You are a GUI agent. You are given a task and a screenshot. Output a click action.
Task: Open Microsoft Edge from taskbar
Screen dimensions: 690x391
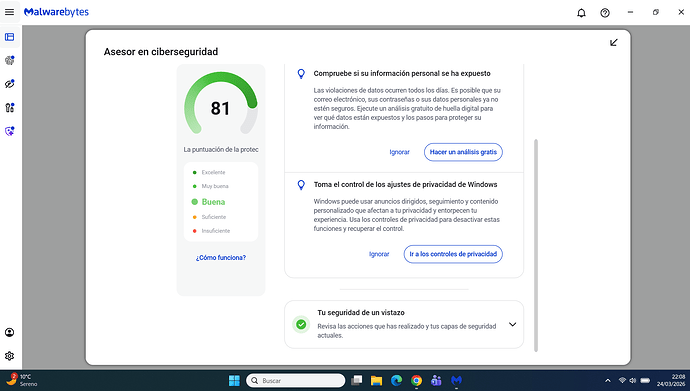pyautogui.click(x=396, y=380)
